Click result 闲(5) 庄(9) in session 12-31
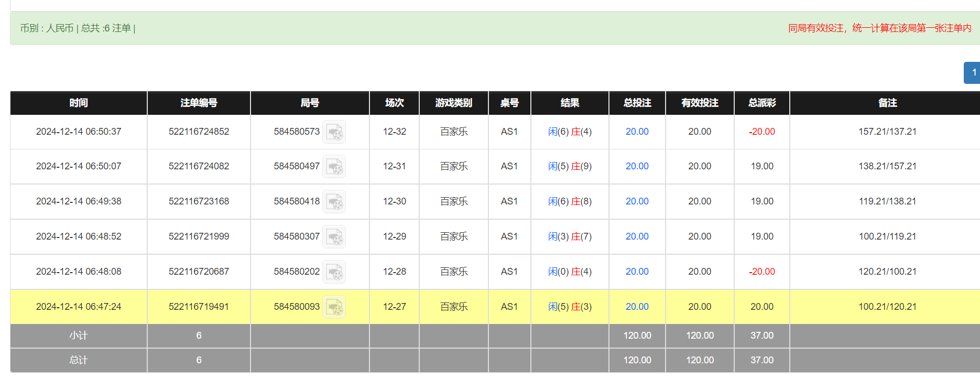980x389 pixels. point(570,166)
